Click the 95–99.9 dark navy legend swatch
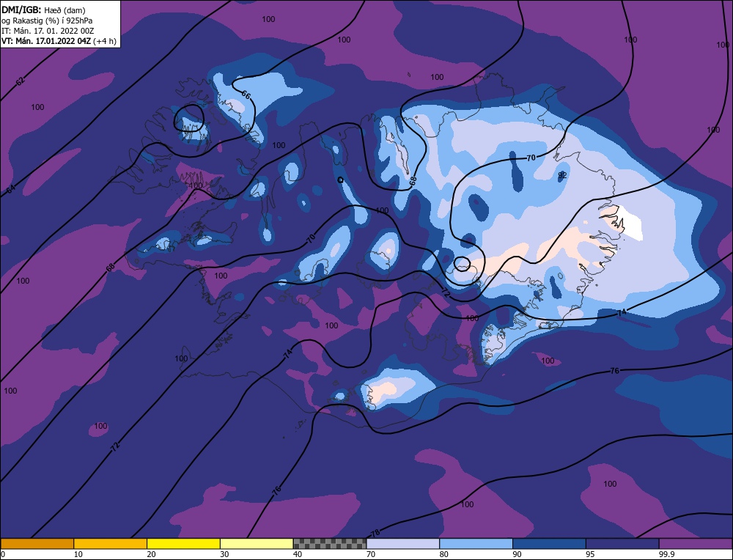This screenshot has width=733, height=560. [622, 543]
